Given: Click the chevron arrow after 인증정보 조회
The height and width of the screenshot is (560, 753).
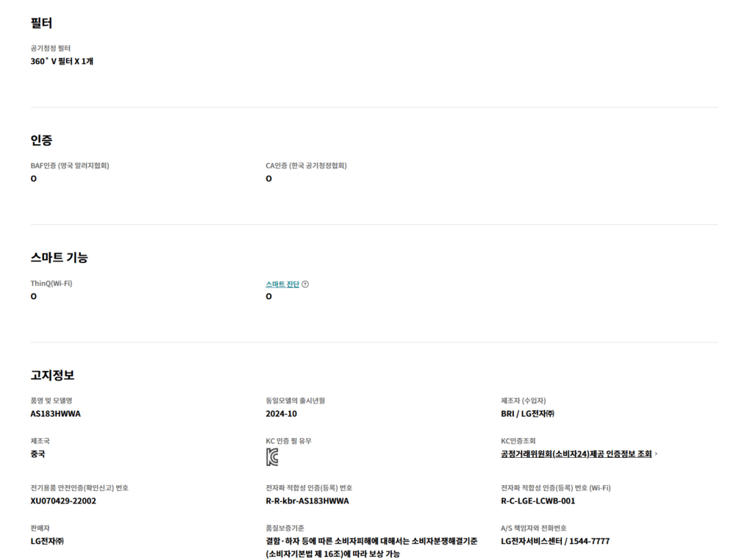Looking at the screenshot, I should 656,454.
